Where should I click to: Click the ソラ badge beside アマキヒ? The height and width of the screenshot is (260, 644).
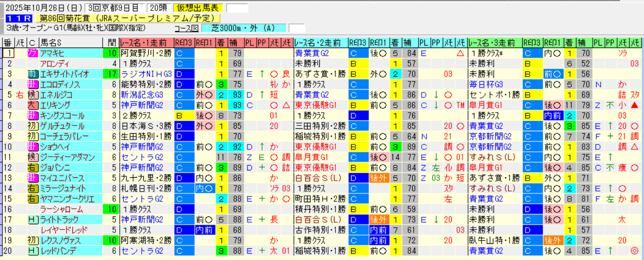[32, 53]
